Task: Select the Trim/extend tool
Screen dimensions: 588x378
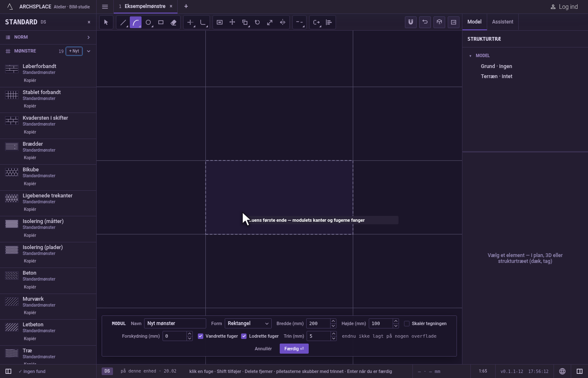Action: coord(190,22)
